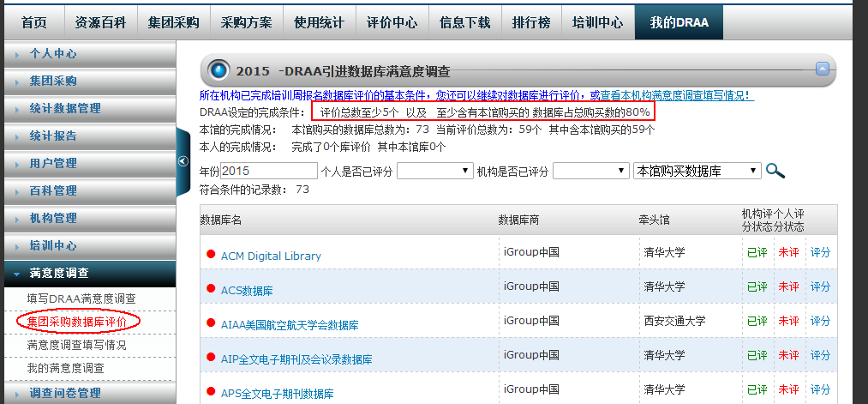Click the magnifier search icon
Image resolution: width=868 pixels, height=404 pixels.
point(775,171)
